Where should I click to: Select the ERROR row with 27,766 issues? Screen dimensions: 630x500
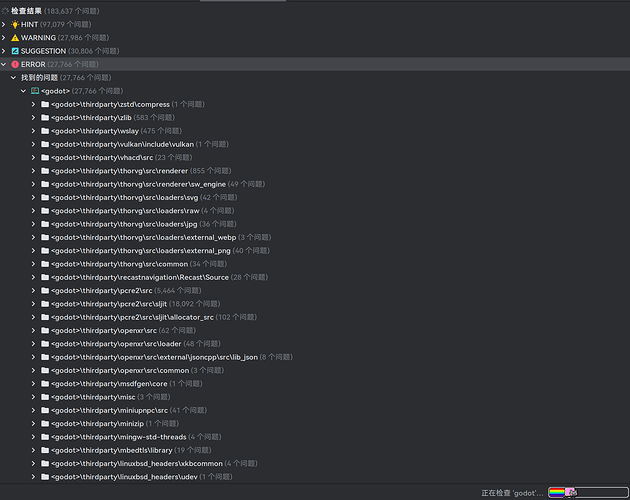pos(315,64)
